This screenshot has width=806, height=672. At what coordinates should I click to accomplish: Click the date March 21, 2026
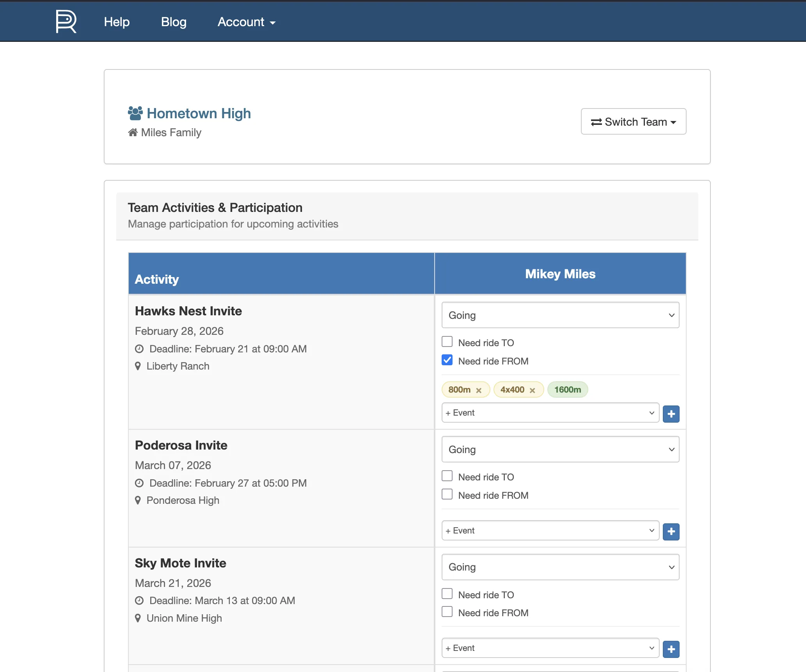pos(173,583)
